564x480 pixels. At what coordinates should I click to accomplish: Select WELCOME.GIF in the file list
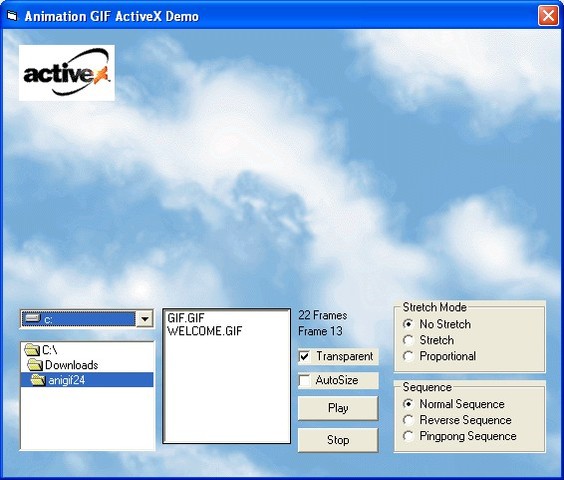coord(205,331)
